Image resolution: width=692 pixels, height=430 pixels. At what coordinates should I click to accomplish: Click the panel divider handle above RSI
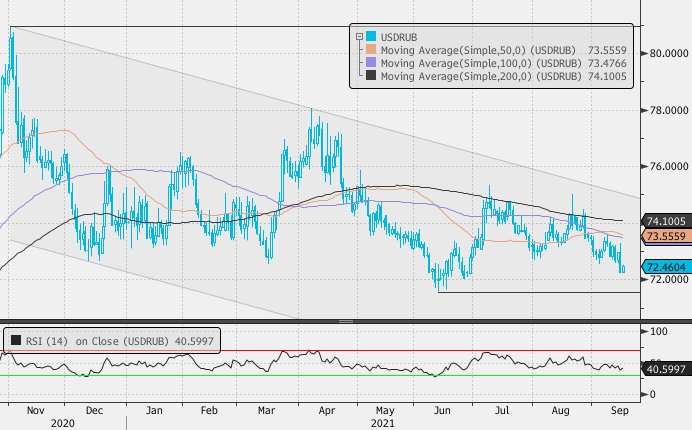(346, 321)
